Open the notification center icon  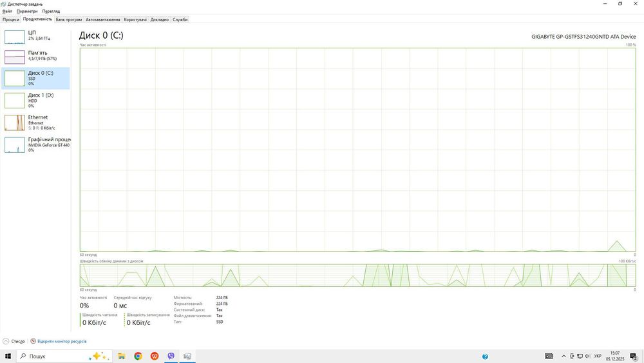pos(634,357)
